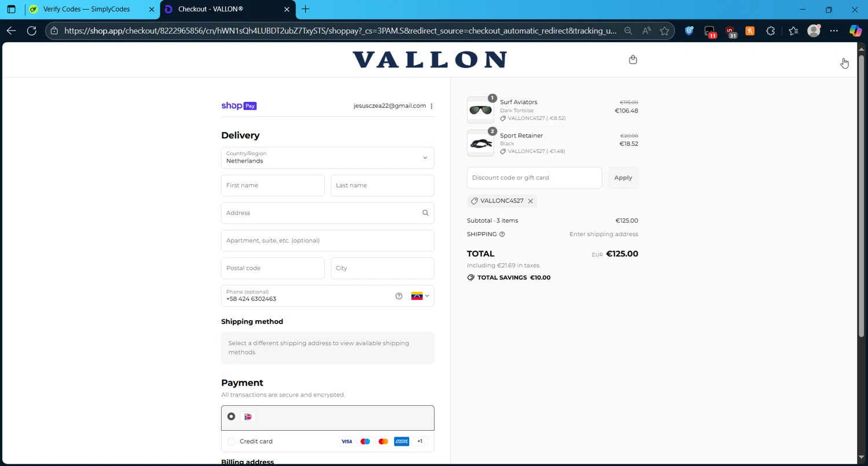The image size is (868, 466).
Task: Click the Apartment, suite field
Action: pyautogui.click(x=328, y=241)
